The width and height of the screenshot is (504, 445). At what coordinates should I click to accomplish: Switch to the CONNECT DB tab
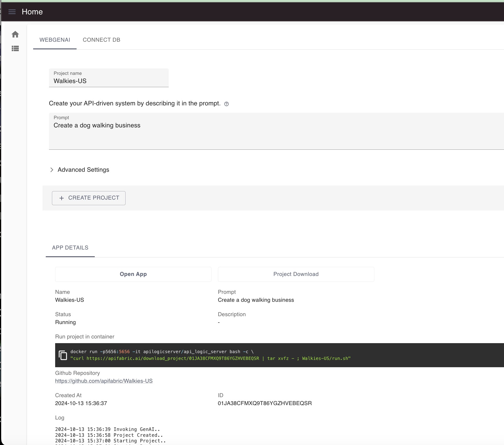pos(102,40)
